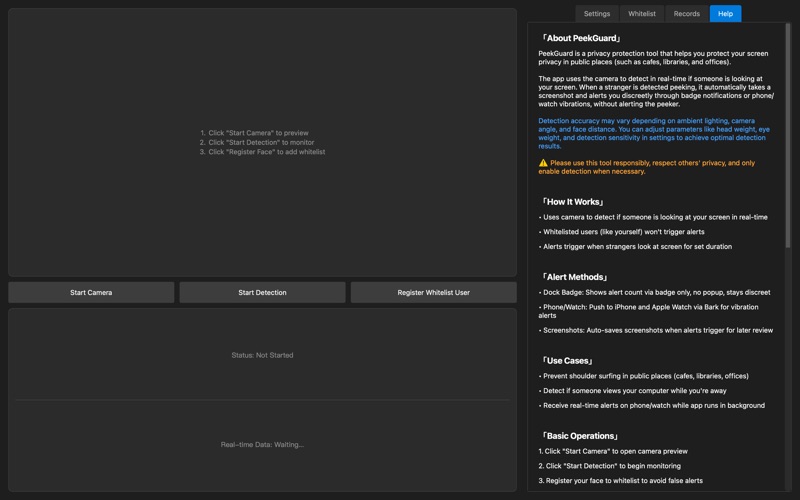Image resolution: width=800 pixels, height=500 pixels.
Task: Click step 3 'Register your face to whitelist' line
Action: (620, 481)
